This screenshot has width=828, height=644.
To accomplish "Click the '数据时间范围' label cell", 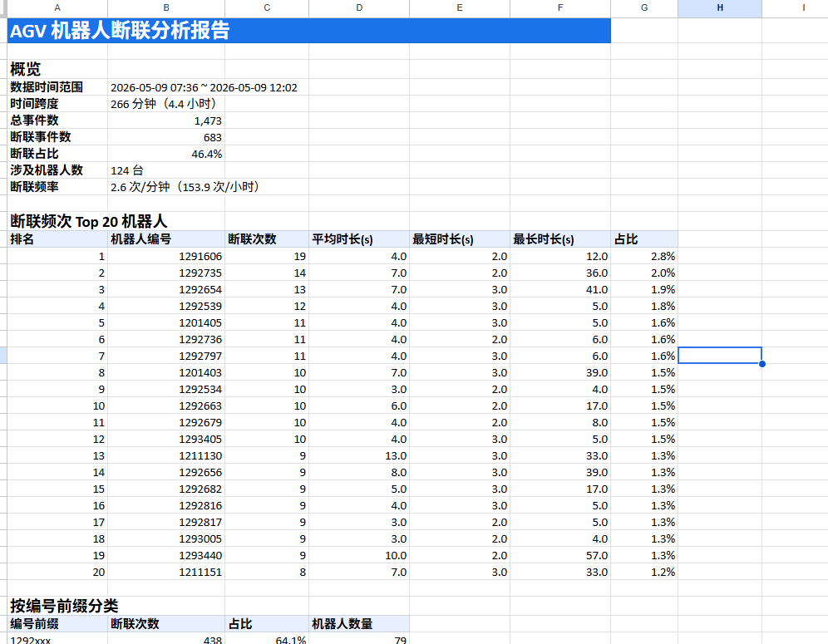I will (57, 87).
